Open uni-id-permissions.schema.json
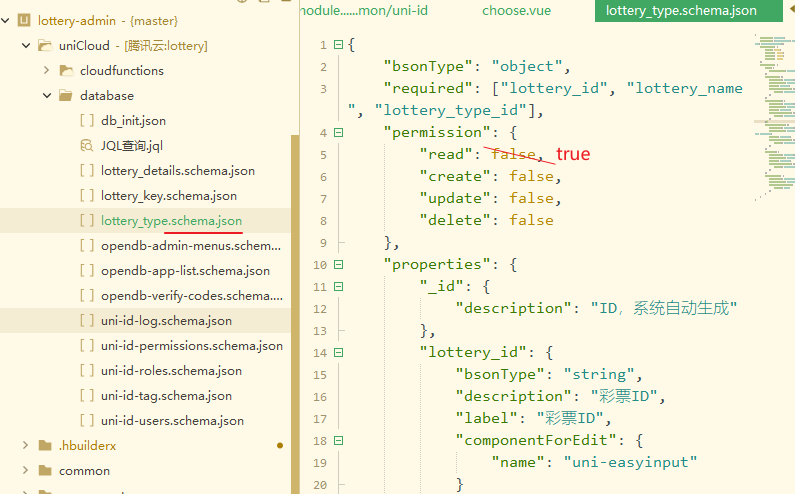The image size is (795, 494). (x=192, y=345)
